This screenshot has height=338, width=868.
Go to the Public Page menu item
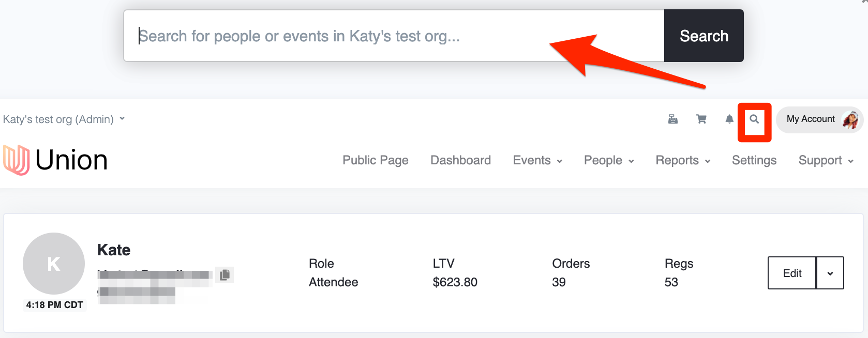point(376,161)
